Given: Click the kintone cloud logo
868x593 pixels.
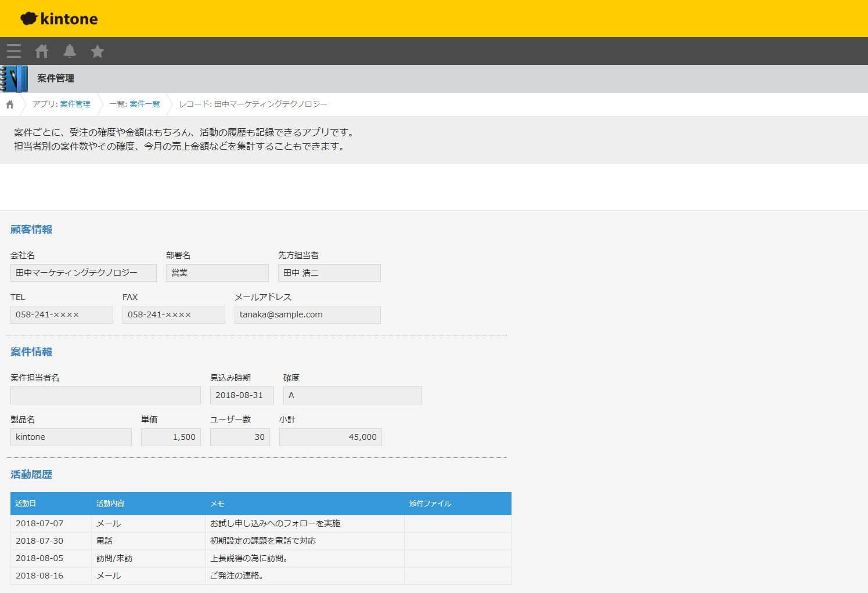Looking at the screenshot, I should coord(59,19).
